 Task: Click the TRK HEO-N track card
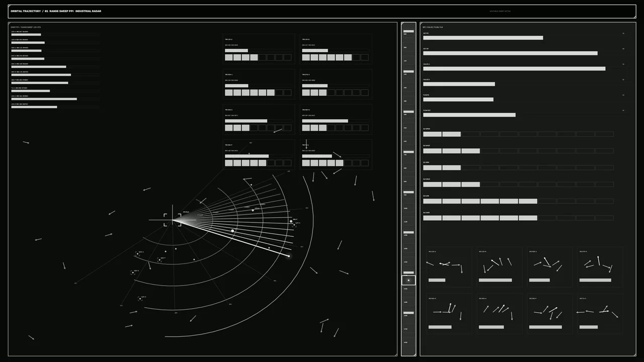coord(336,119)
